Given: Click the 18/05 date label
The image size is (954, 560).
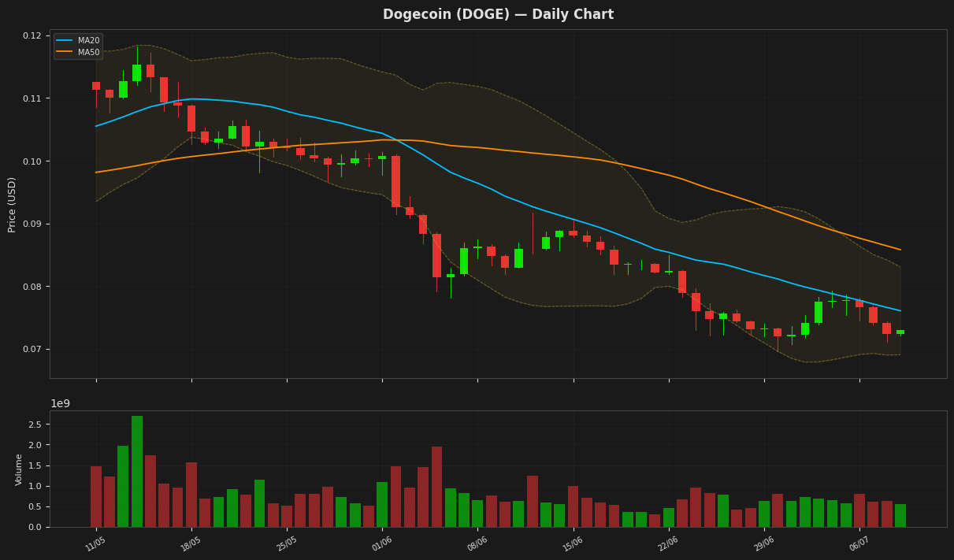Looking at the screenshot, I should click(191, 543).
